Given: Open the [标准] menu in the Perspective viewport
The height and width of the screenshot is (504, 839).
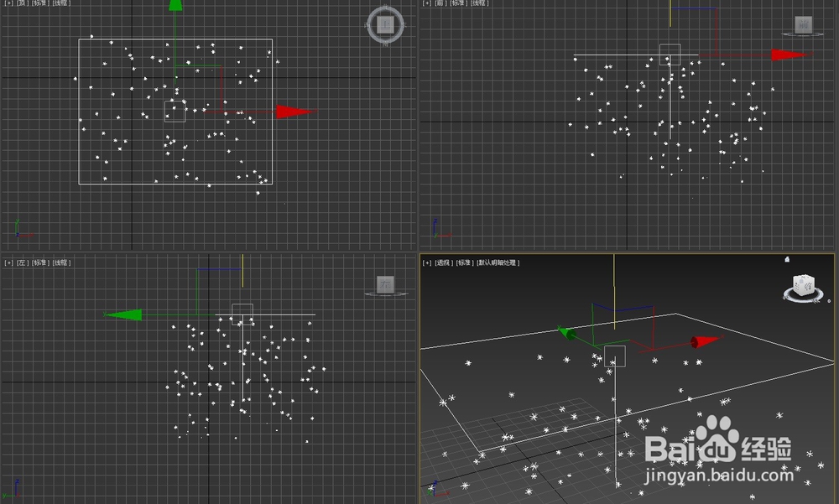Looking at the screenshot, I should pyautogui.click(x=464, y=262).
